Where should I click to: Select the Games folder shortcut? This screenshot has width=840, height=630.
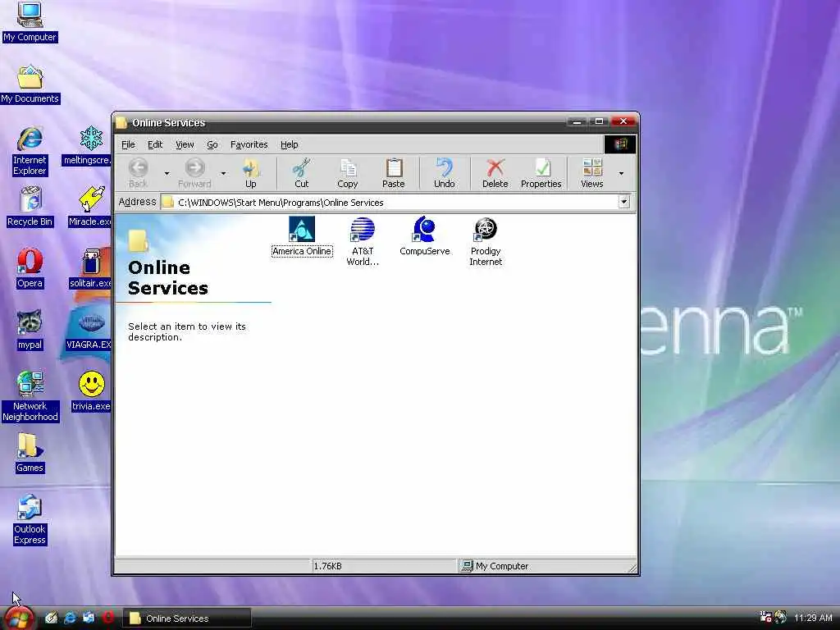click(30, 453)
